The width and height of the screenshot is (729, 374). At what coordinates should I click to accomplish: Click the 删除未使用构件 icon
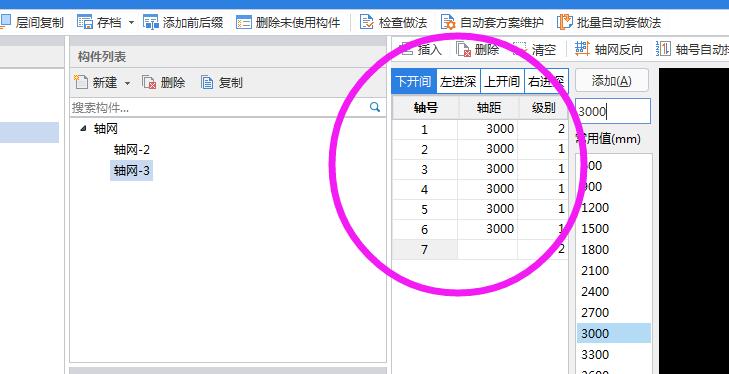pyautogui.click(x=244, y=22)
